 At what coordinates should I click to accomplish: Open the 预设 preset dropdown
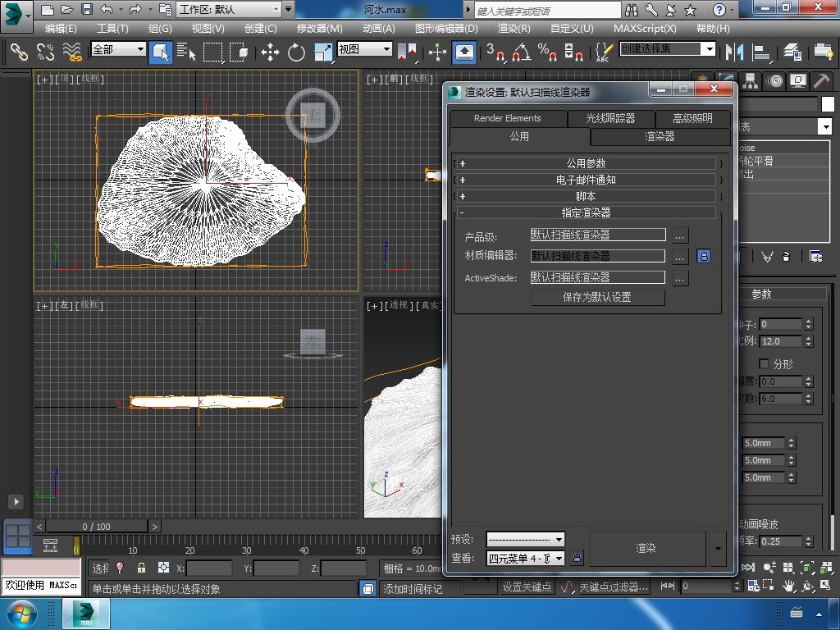point(525,539)
